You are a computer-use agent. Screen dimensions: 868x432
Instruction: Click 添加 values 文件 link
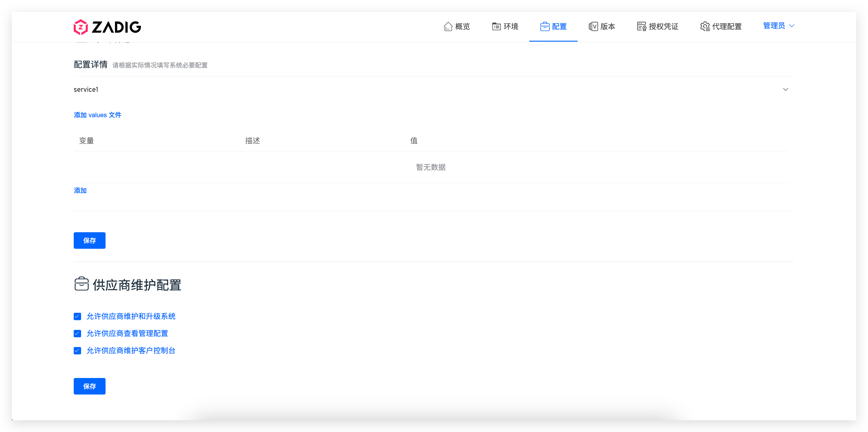[x=97, y=115]
